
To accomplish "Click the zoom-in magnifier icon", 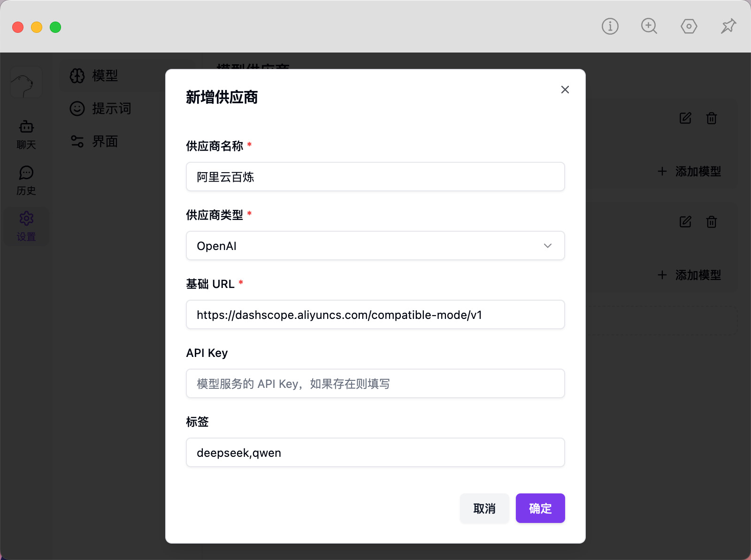I will pos(649,26).
